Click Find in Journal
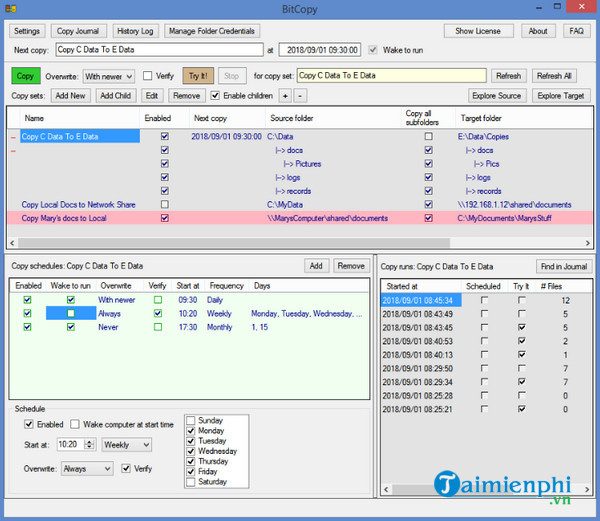Viewport: 600px width, 521px height. tap(564, 266)
